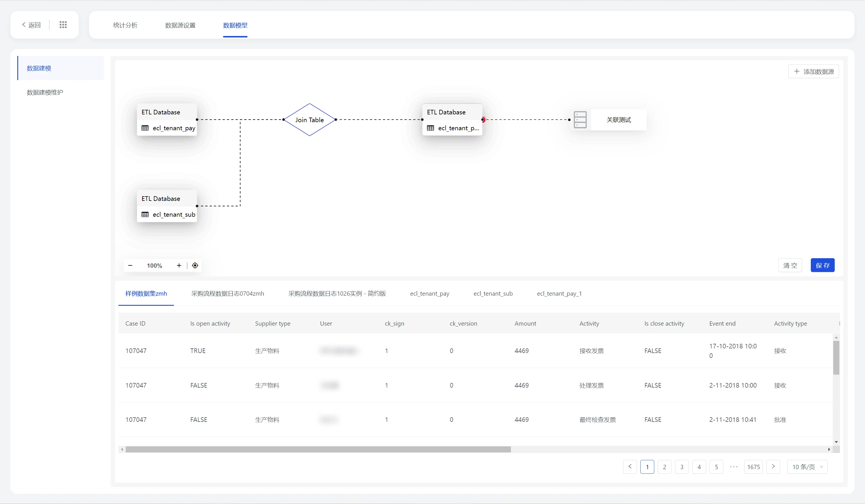The height and width of the screenshot is (504, 865).
Task: Switch to 统计分析 tab
Action: (x=125, y=25)
